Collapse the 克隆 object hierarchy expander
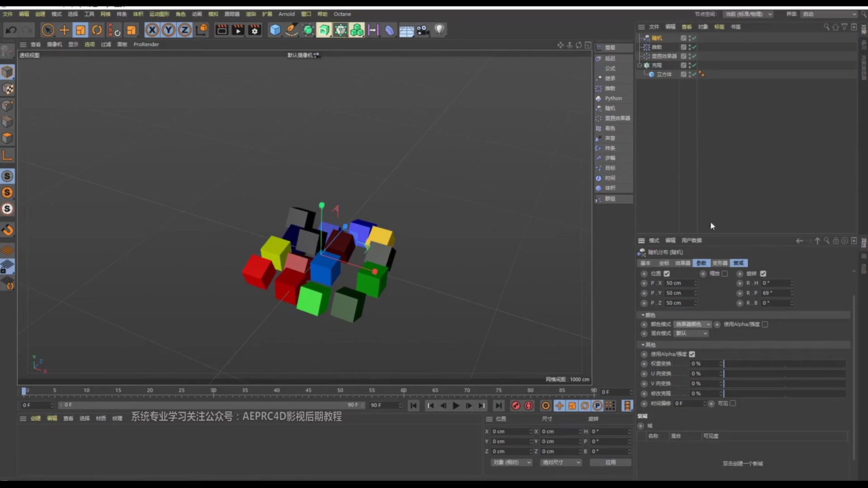 click(x=639, y=65)
